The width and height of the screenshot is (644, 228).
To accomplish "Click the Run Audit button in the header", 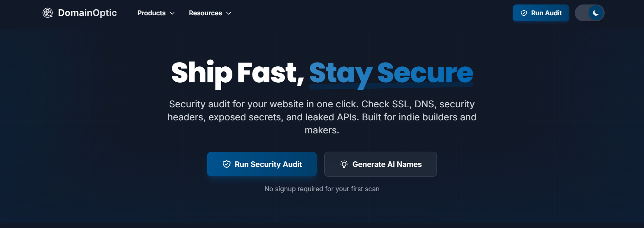I will pyautogui.click(x=541, y=13).
